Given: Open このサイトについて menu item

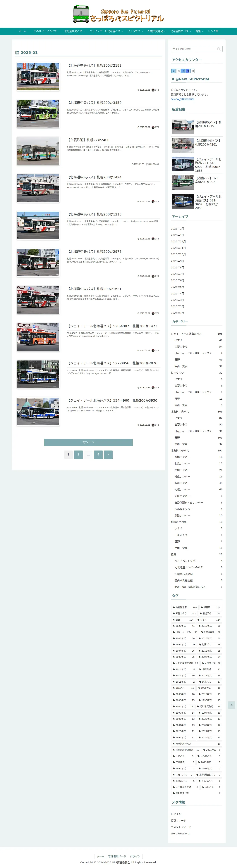Looking at the screenshot, I should (45, 31).
